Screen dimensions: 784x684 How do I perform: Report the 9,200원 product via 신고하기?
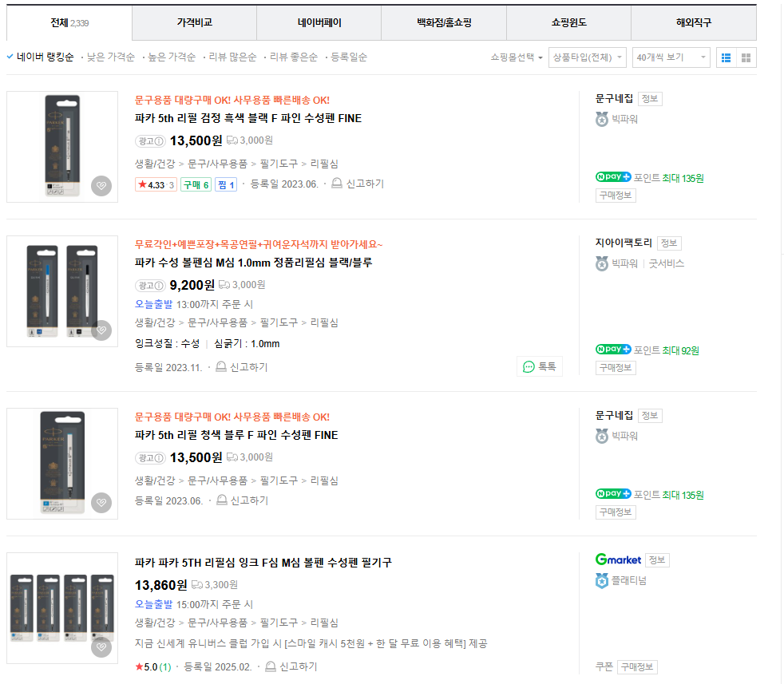pos(241,367)
